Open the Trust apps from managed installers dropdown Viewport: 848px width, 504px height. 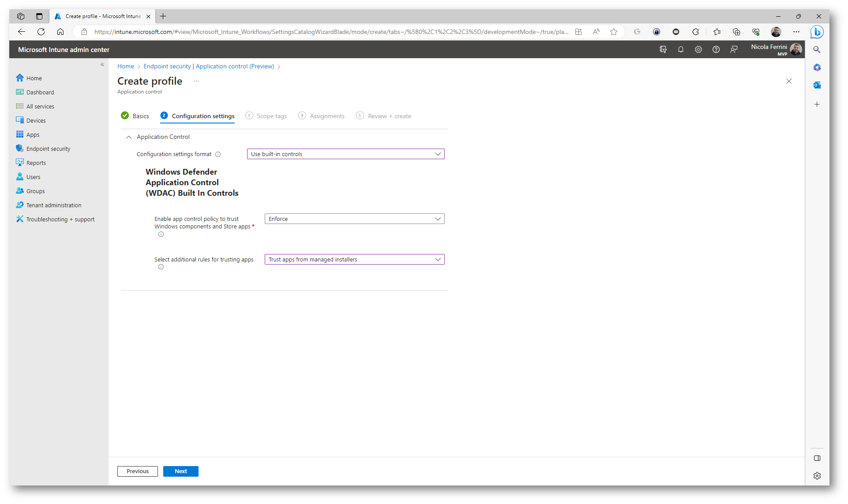pyautogui.click(x=354, y=259)
